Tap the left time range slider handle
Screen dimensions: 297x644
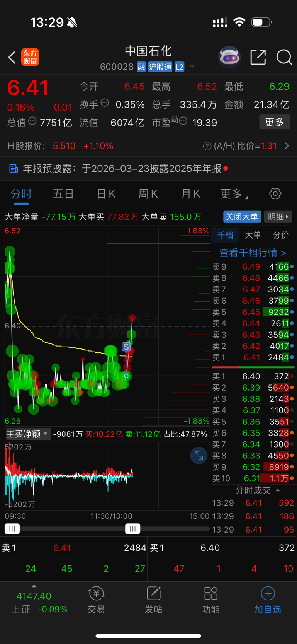pyautogui.click(x=12, y=528)
